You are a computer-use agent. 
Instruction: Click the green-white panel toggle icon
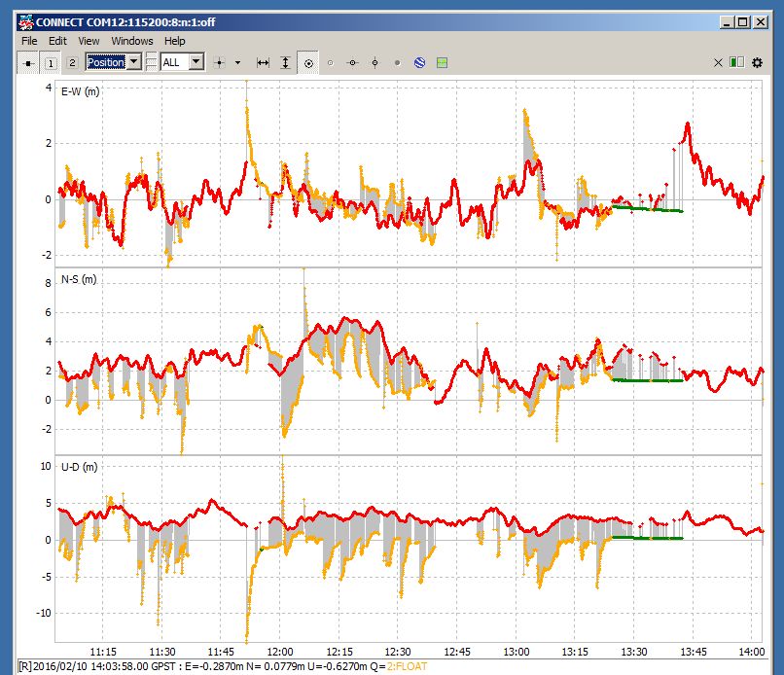(736, 63)
